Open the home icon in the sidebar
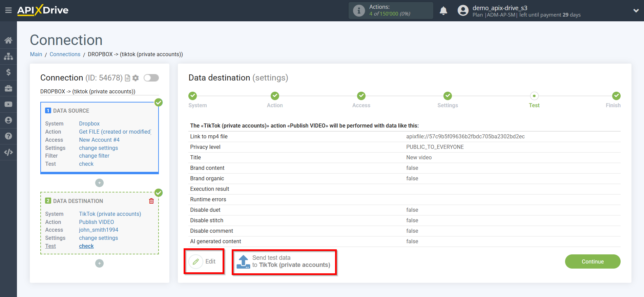The image size is (644, 297). [x=8, y=40]
